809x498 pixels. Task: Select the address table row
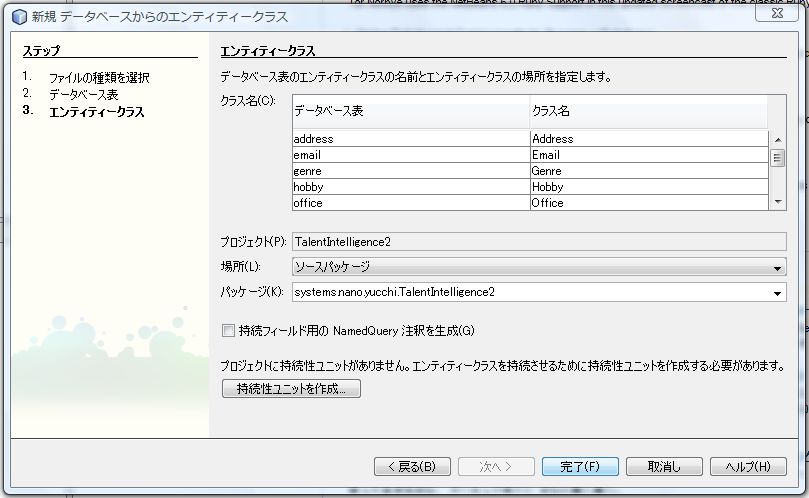click(x=410, y=139)
